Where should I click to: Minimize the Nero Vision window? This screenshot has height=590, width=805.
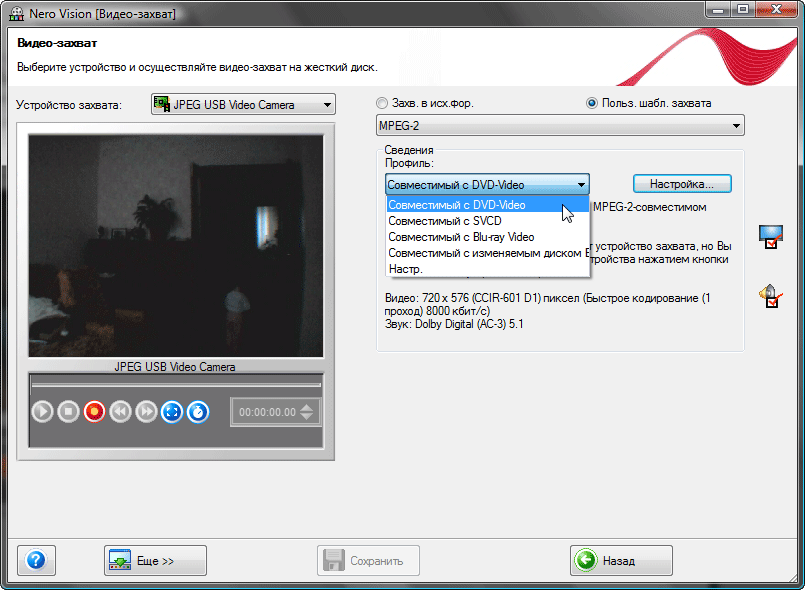[719, 10]
